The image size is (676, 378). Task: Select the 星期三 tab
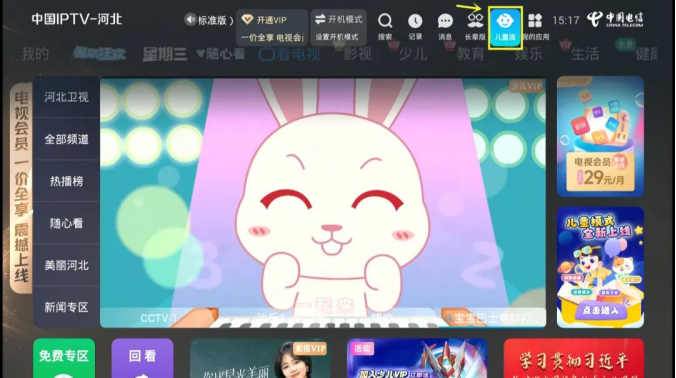(x=165, y=54)
